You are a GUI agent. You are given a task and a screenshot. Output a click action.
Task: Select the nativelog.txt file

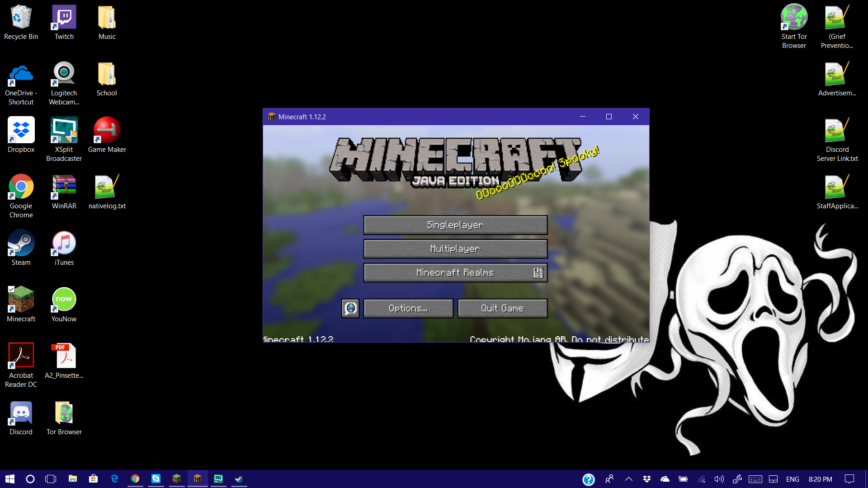107,192
